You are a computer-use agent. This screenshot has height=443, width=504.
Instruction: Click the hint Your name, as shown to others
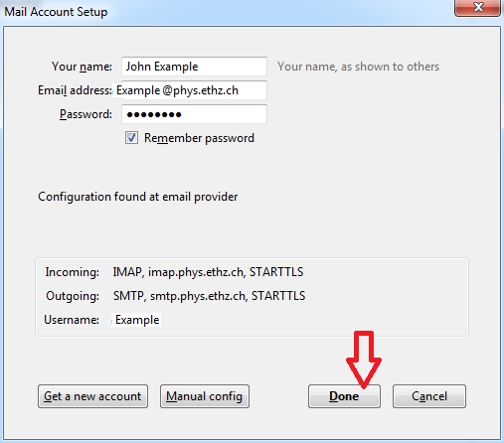tap(358, 67)
